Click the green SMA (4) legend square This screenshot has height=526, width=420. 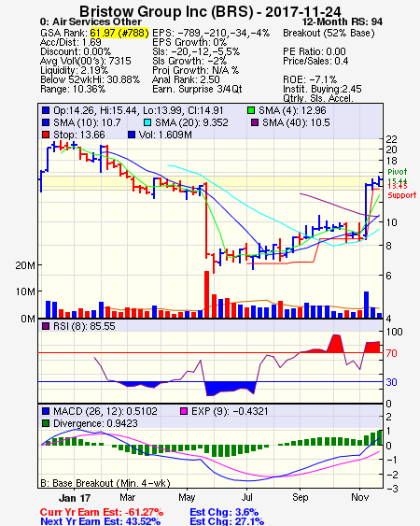[251, 110]
